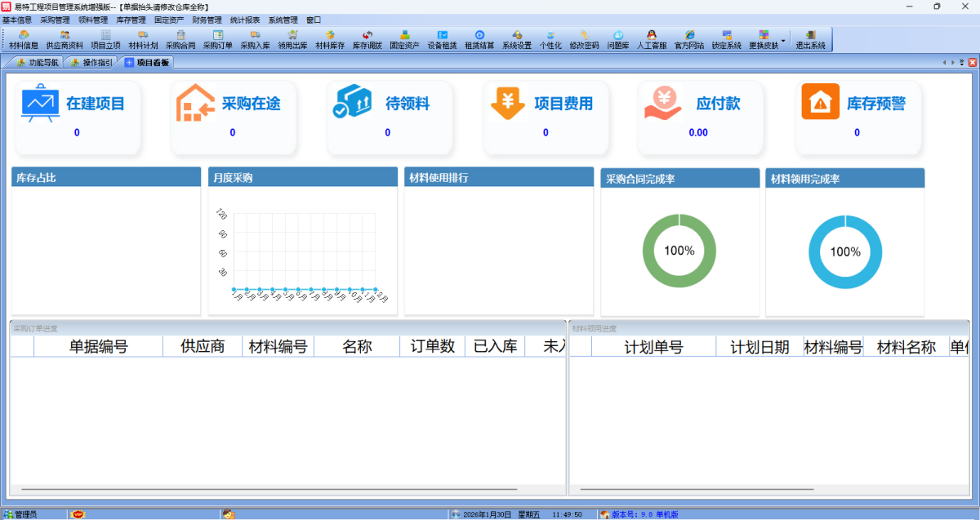Click the 锁定系统 toolbar icon

pyautogui.click(x=726, y=40)
